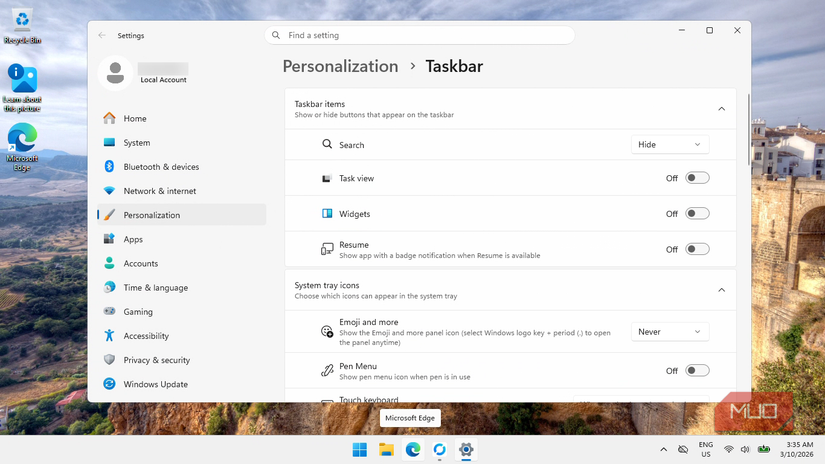Viewport: 825px width, 464px height.
Task: Launch Microsoft Edge from the taskbar
Action: [413, 450]
